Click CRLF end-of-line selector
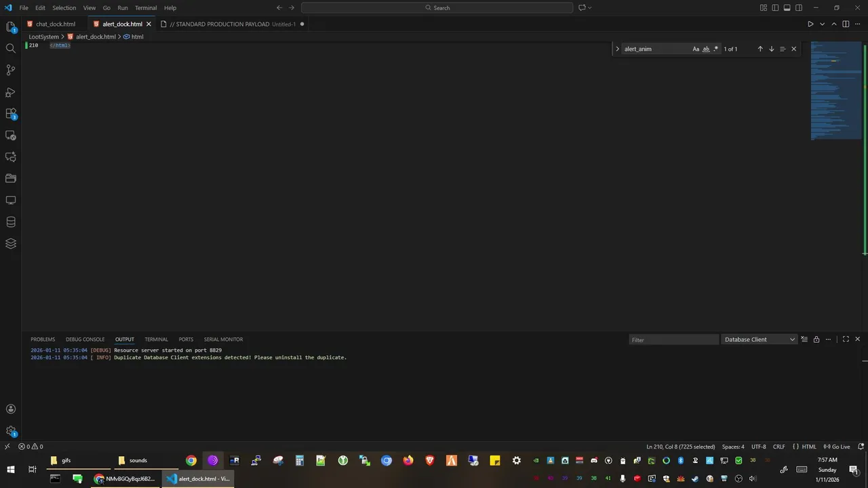 coord(778,447)
